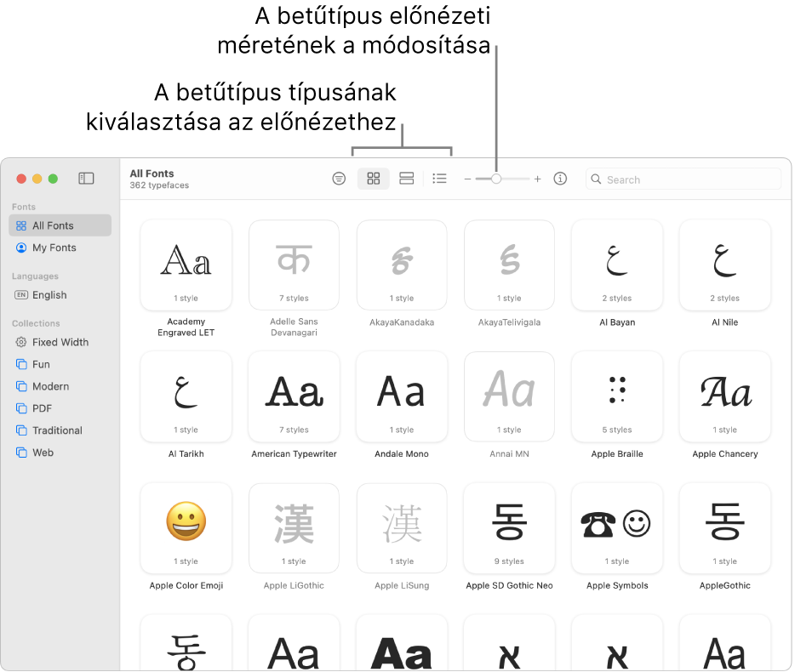Select Apple Braille font tile

[x=617, y=396]
